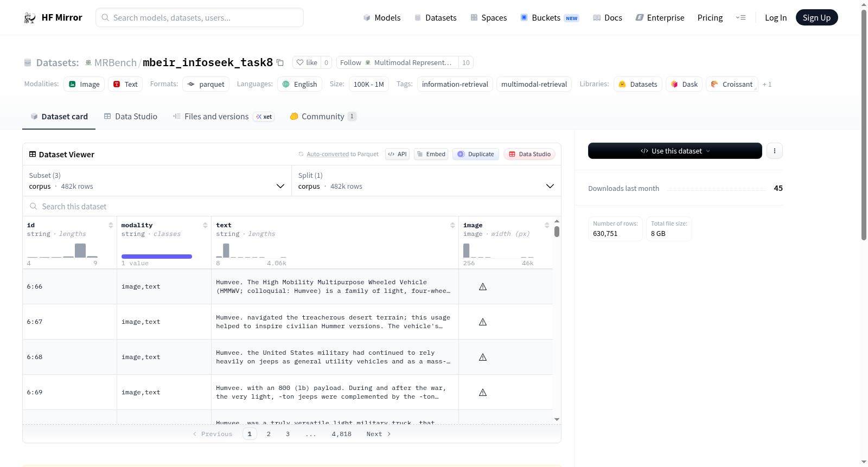Click the parquet format tag
The height and width of the screenshot is (467, 868).
pos(206,84)
